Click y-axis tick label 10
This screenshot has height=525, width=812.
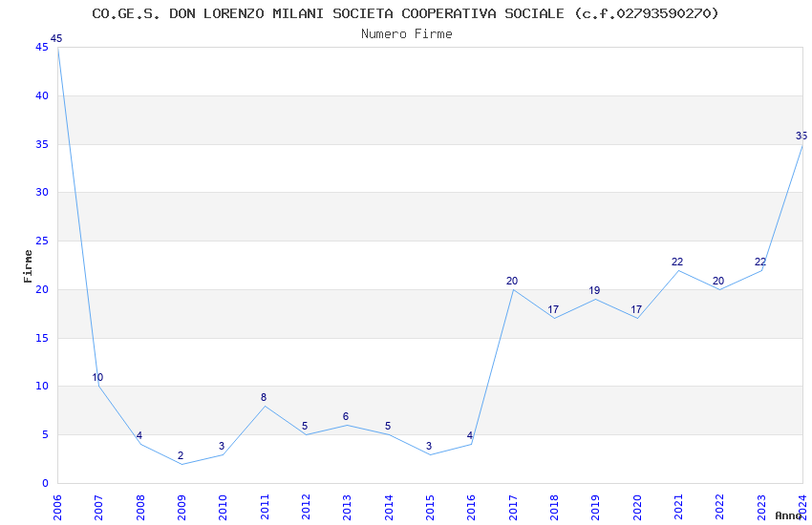click(x=42, y=386)
